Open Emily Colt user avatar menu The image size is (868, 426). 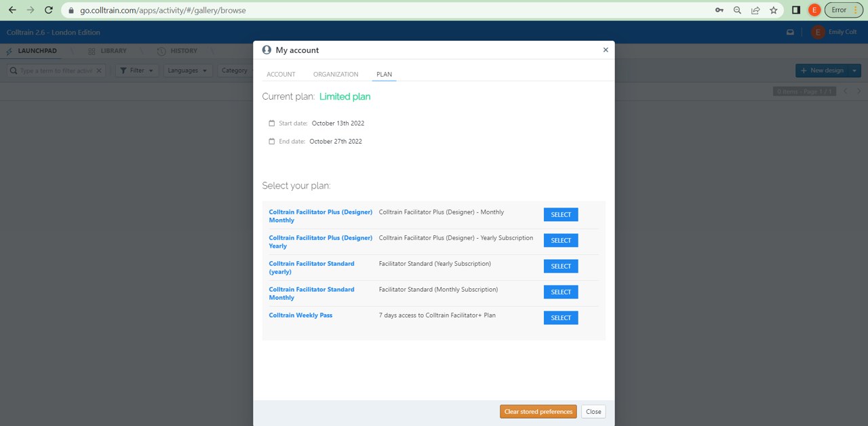coord(818,32)
